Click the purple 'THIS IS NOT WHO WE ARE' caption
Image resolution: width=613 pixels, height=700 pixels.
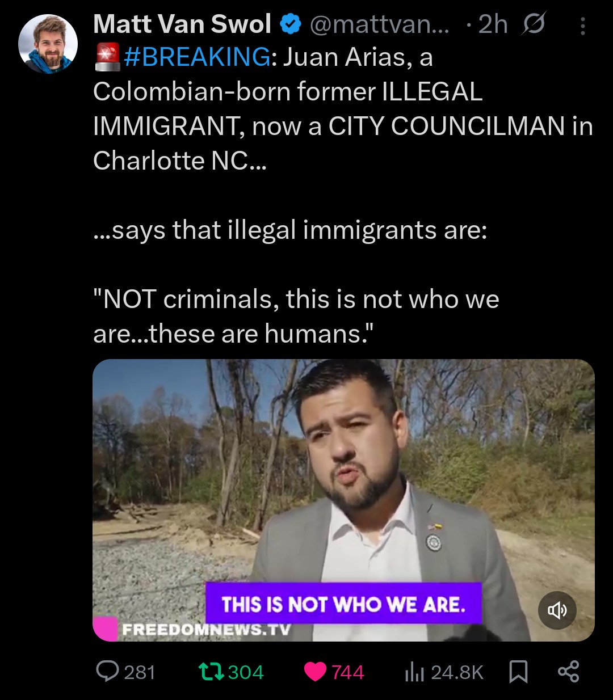(343, 604)
